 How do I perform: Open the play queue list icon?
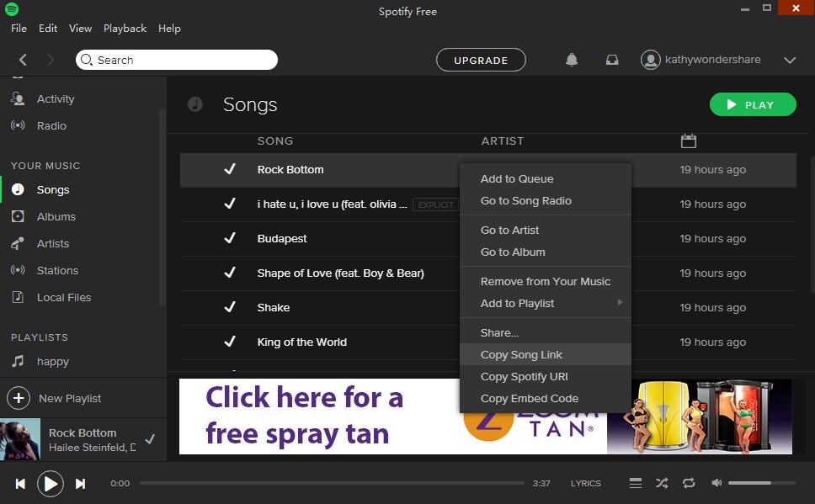click(635, 483)
